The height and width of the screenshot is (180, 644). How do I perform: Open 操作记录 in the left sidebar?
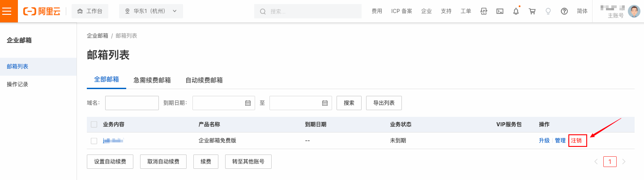[17, 84]
